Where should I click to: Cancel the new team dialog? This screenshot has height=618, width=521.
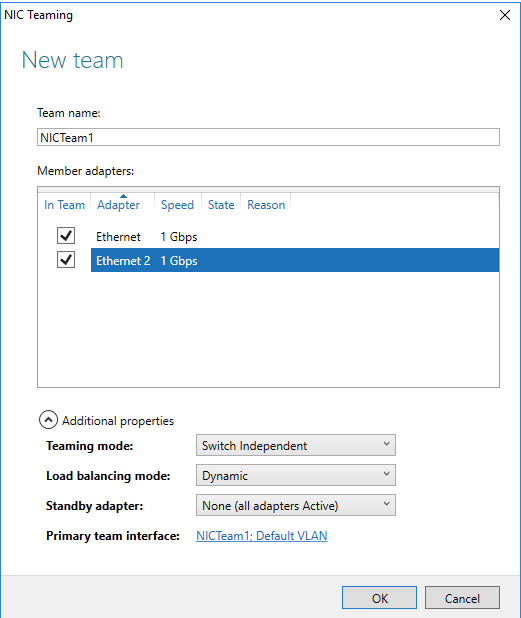(x=462, y=598)
